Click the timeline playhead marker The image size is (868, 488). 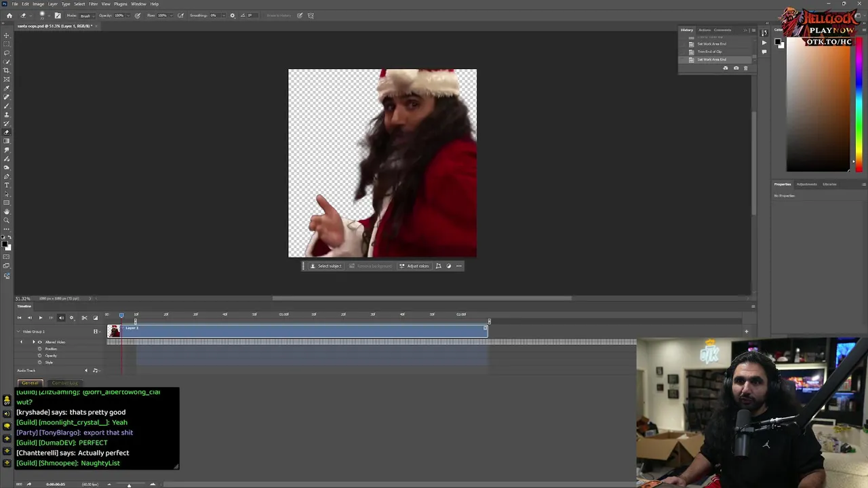click(x=121, y=315)
